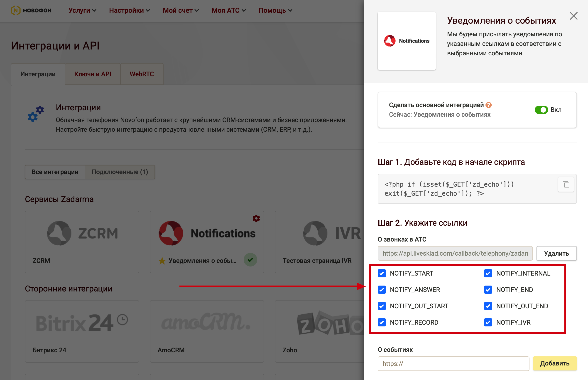Expand the Настройки menu
Viewport: 588px width, 380px height.
(130, 10)
